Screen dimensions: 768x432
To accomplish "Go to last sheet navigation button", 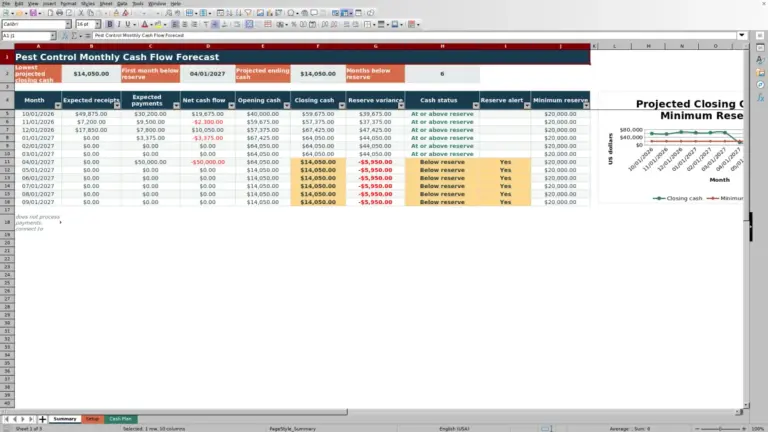I will 31,419.
